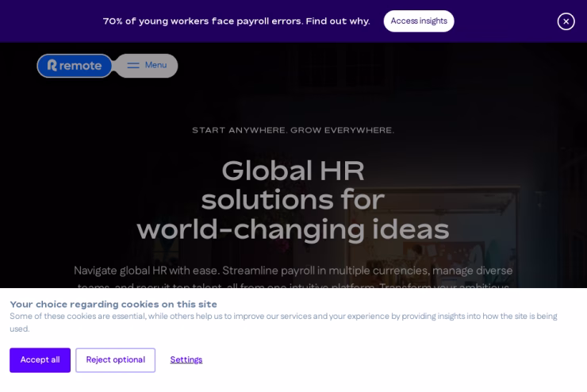Select the Global HR solutions headline
Screen dimensions: 587x392
[x=293, y=200]
